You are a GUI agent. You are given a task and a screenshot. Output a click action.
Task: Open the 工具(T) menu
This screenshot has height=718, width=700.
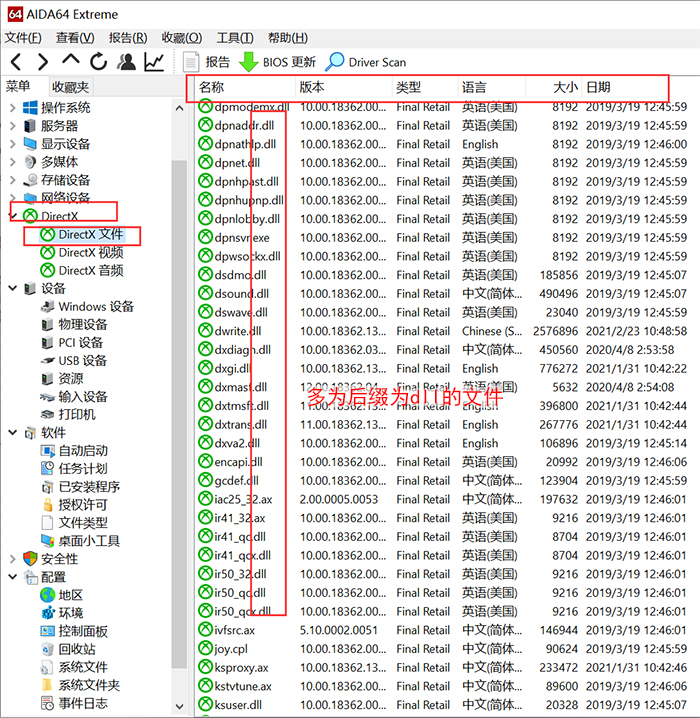[x=234, y=38]
